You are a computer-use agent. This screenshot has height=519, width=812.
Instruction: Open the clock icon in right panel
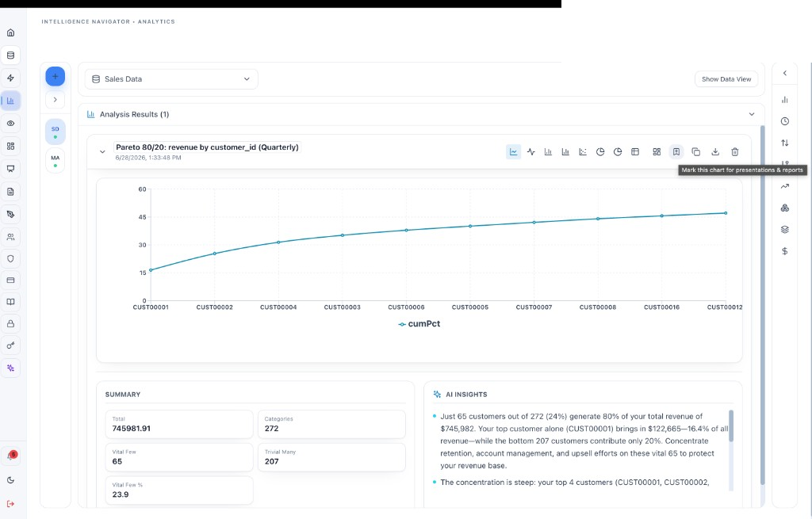coord(785,121)
